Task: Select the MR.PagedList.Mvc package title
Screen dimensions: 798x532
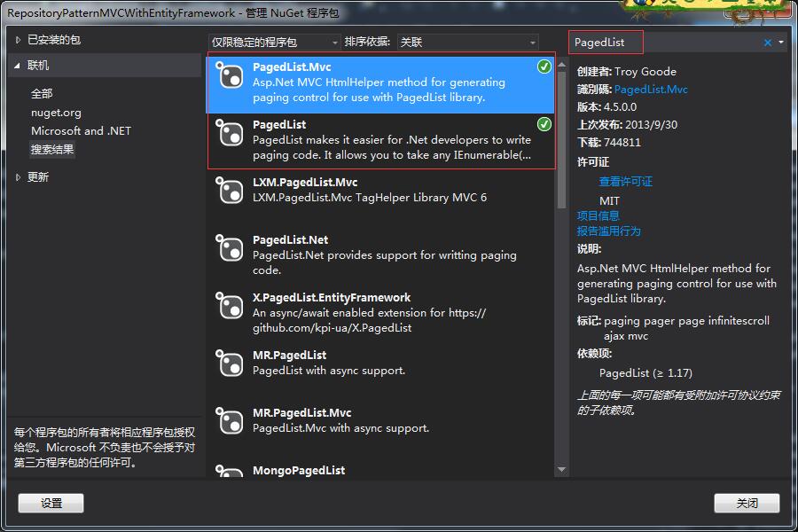Action: 301,412
